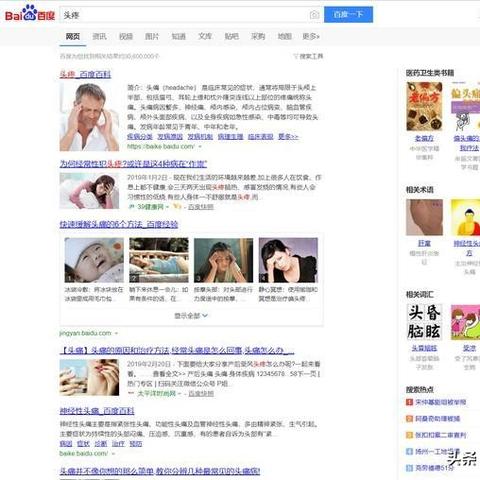Click the 头昏脑眩 calligraphy image

424,322
